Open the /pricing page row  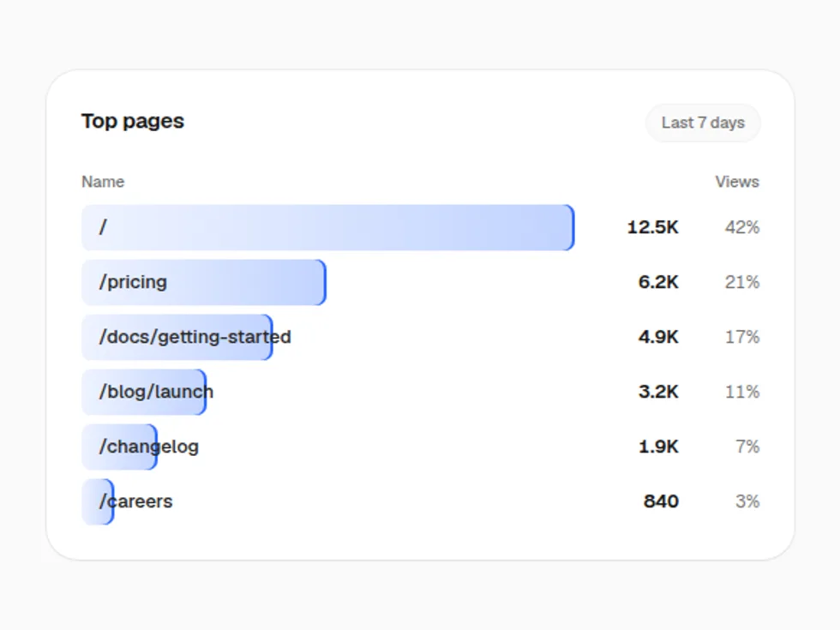421,282
